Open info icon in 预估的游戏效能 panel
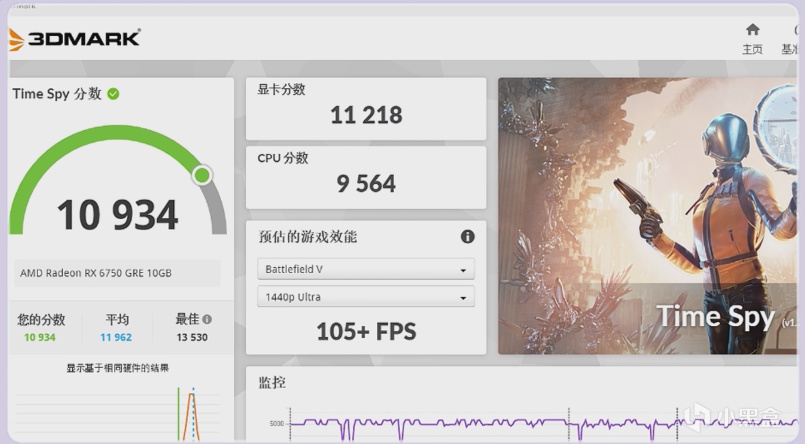The width and height of the screenshot is (805, 444). pos(467,237)
